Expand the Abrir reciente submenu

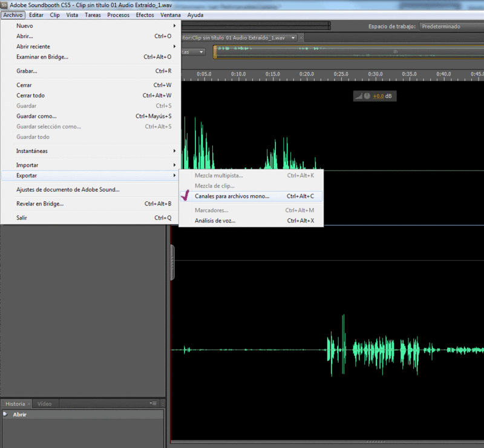pyautogui.click(x=90, y=47)
